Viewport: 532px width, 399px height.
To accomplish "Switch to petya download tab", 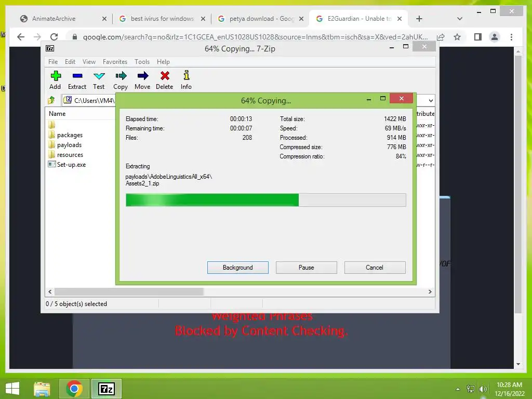I will pos(261,19).
